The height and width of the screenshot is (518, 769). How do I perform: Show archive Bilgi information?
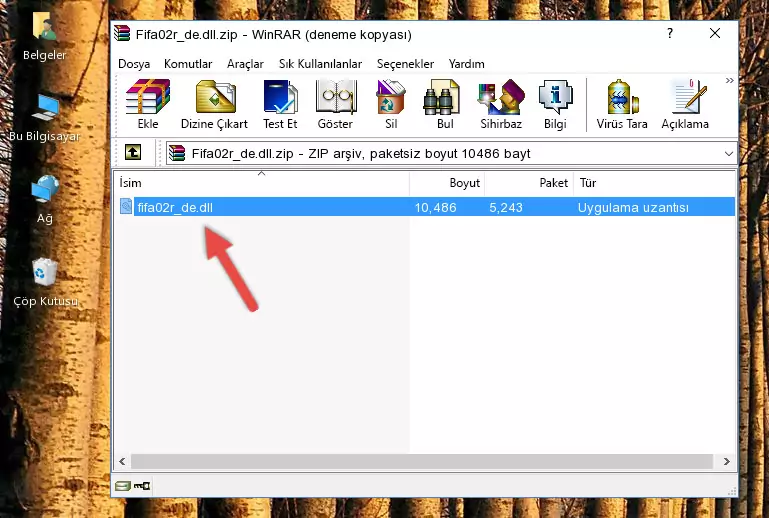click(555, 104)
